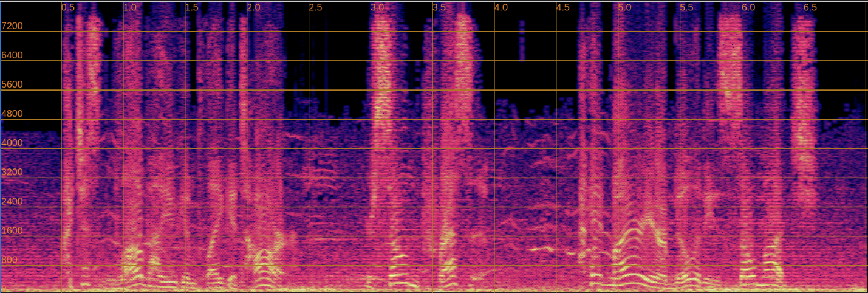This screenshot has height=293, width=868.
Task: Click the 4000 frequency axis label
Action: coord(12,142)
